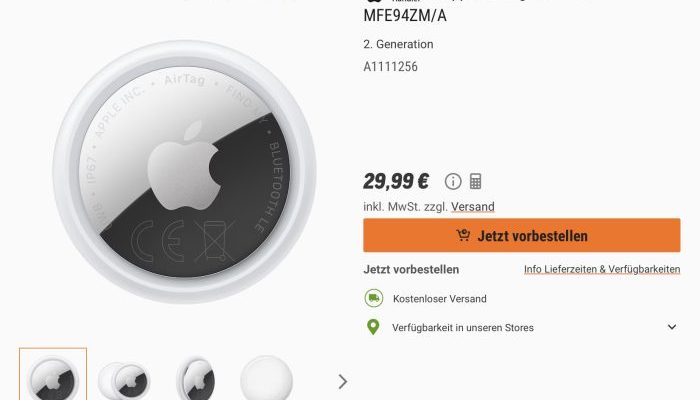Click the bold Jetzt vorbestellen status text
This screenshot has width=700, height=400.
(x=411, y=270)
